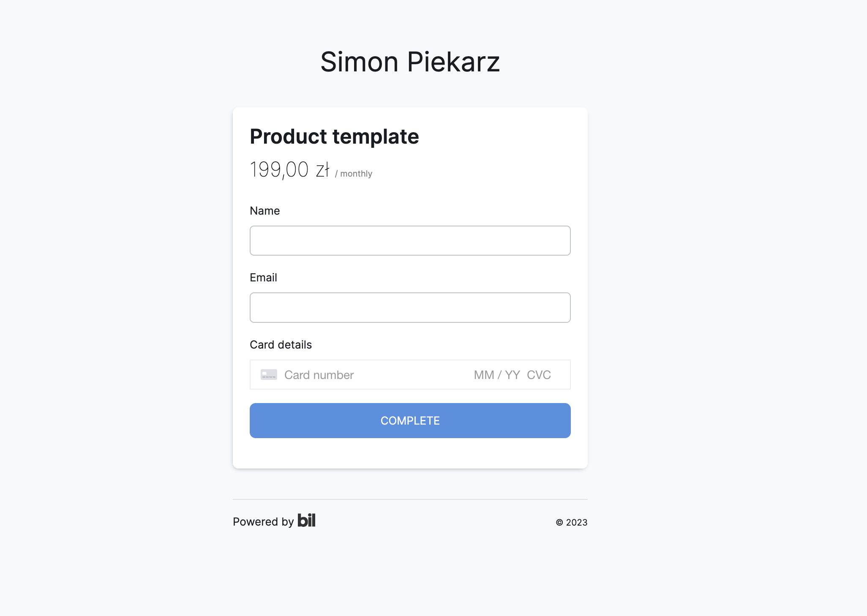
Task: Focus the Name input field
Action: pos(410,241)
